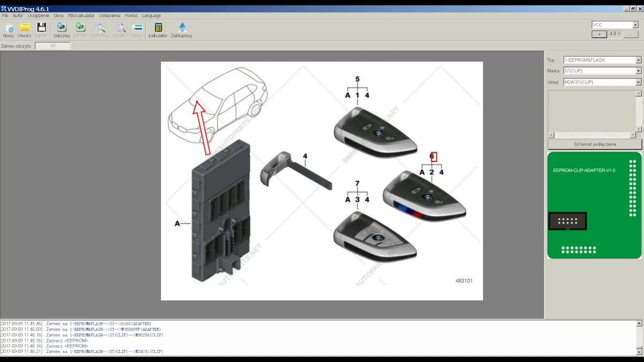Open a file using Otwórz folder icon
This screenshot has height=362, width=644.
(25, 30)
